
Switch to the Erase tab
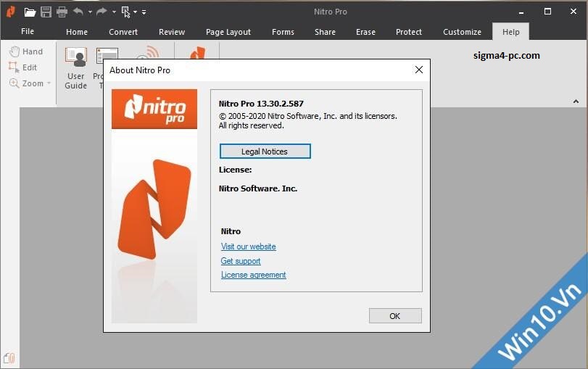point(365,32)
